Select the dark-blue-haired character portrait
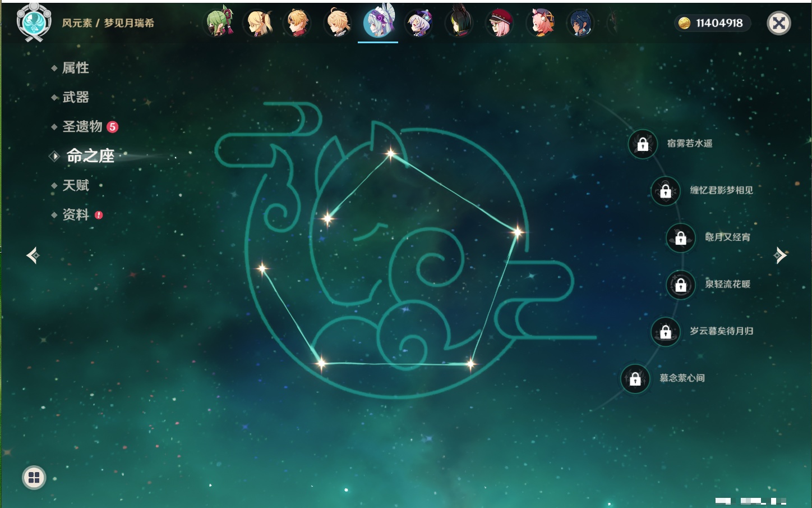 pyautogui.click(x=580, y=23)
